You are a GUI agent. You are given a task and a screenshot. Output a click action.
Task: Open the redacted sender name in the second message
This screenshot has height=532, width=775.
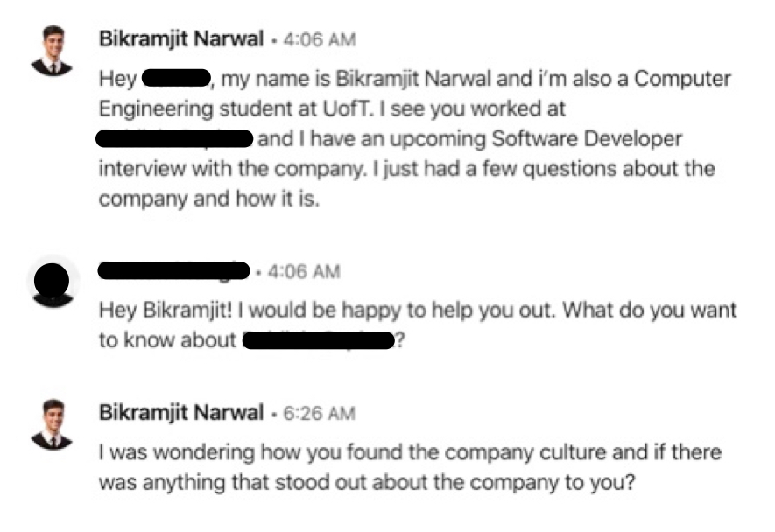coord(174,271)
